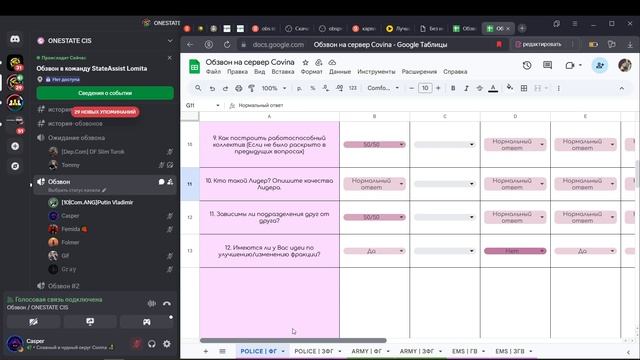The height and width of the screenshot is (360, 640).
Task: Open fill color picker
Action: 510,87
